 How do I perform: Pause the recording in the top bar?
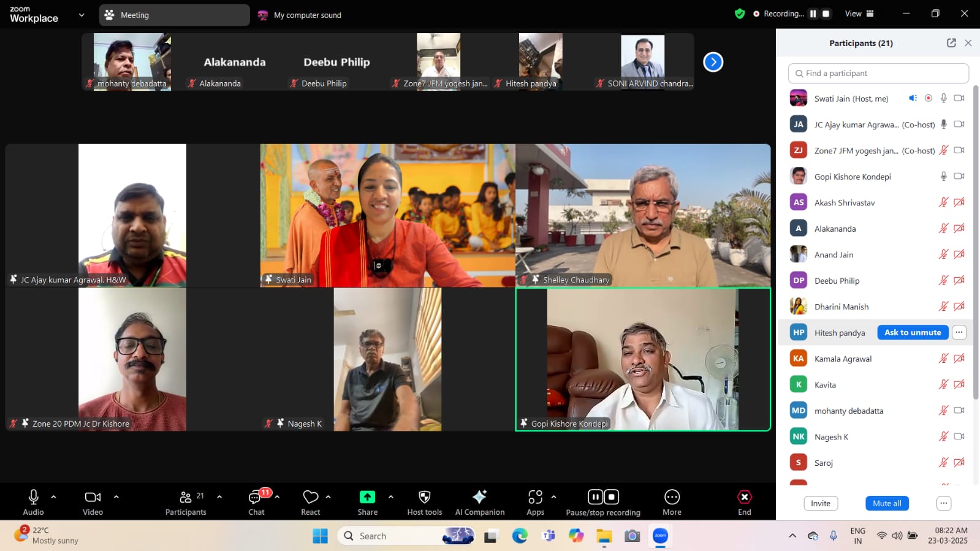point(813,13)
